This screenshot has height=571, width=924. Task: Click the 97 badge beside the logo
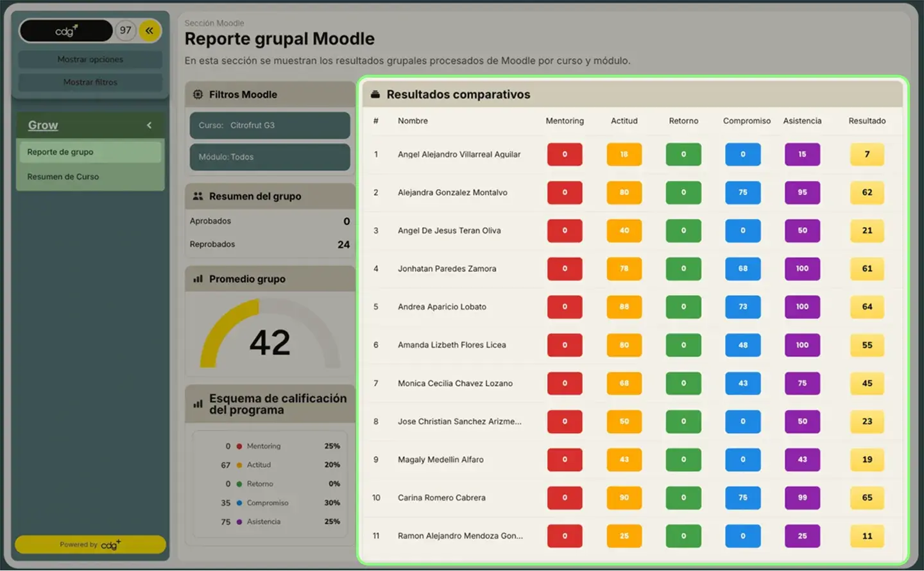(126, 30)
